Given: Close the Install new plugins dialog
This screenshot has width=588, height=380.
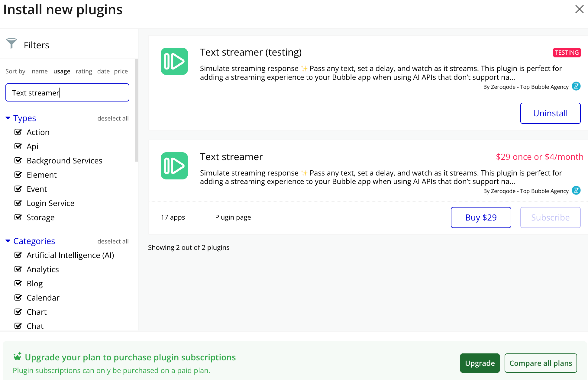Looking at the screenshot, I should click(x=579, y=9).
